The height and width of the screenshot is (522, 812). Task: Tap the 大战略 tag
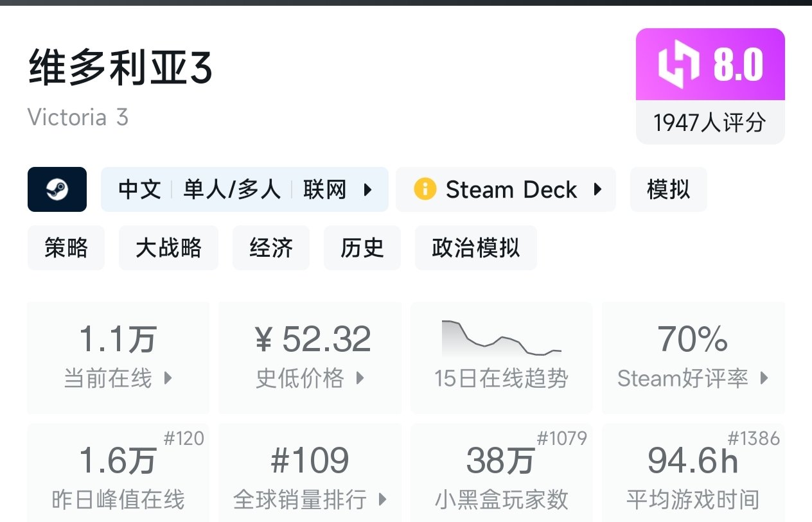168,247
